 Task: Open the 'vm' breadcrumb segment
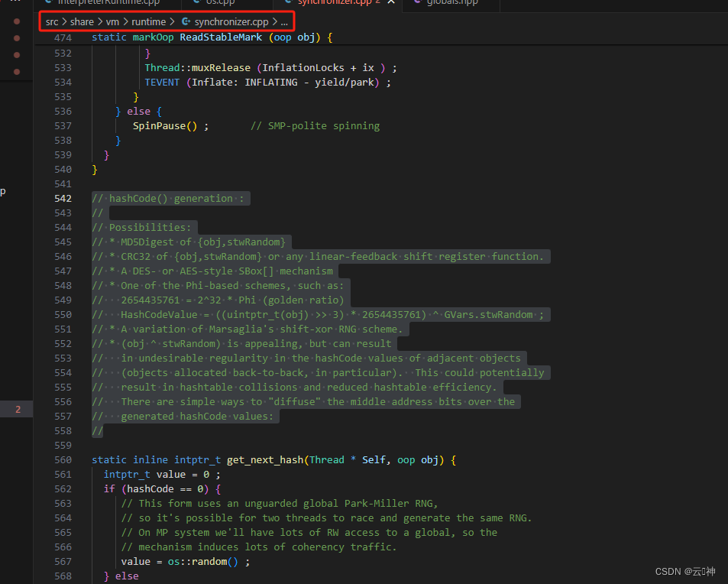coord(112,22)
